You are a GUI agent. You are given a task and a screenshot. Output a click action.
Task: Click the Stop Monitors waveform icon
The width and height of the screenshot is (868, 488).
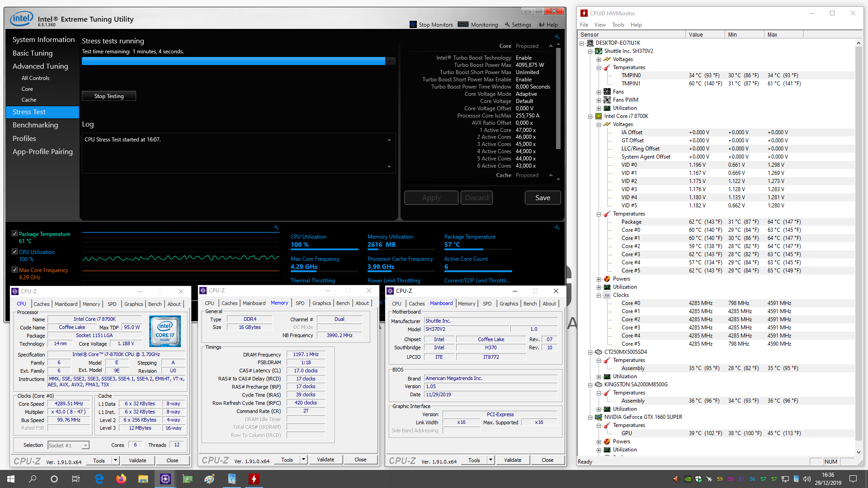coord(413,24)
